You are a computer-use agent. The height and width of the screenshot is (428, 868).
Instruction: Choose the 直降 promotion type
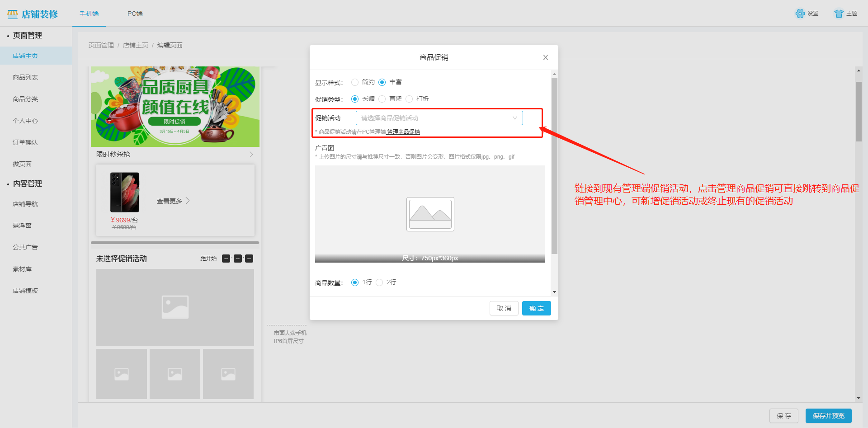tap(382, 99)
